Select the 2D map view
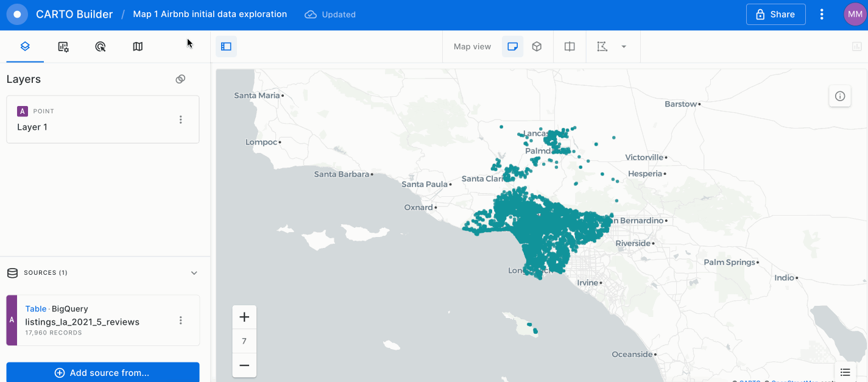Image resolution: width=868 pixels, height=382 pixels. pos(512,46)
